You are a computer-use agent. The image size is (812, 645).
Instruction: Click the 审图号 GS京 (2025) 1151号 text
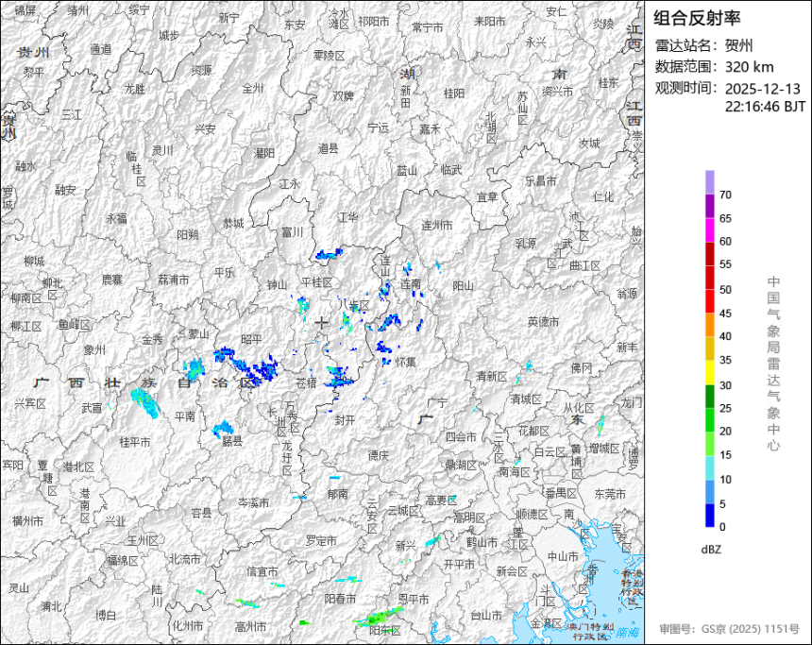tap(729, 629)
